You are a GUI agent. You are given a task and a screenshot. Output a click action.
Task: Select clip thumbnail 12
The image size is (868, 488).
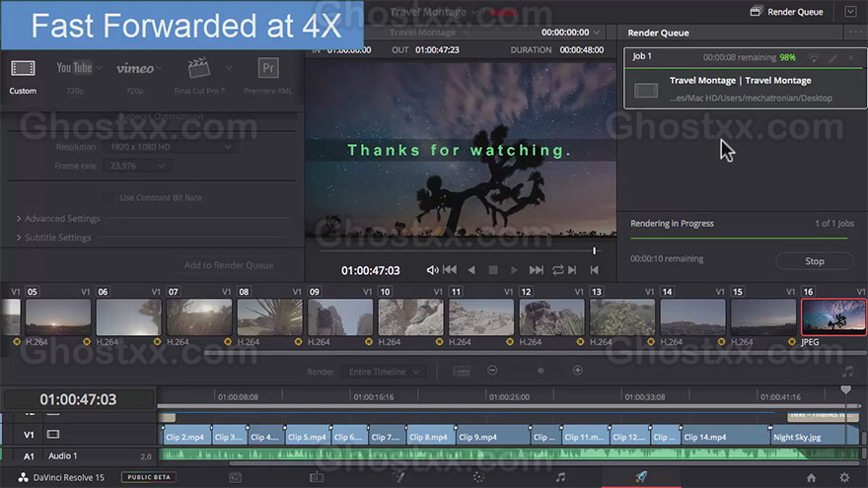(x=552, y=317)
